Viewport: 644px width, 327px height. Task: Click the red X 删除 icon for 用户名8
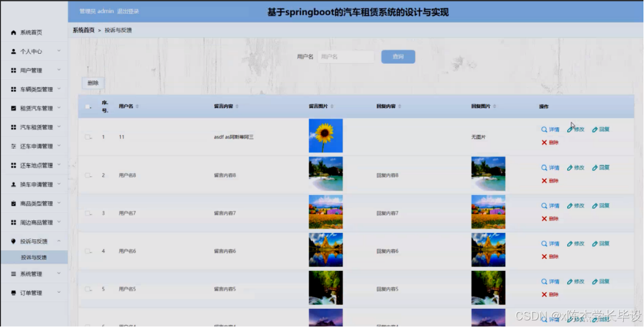pyautogui.click(x=544, y=181)
